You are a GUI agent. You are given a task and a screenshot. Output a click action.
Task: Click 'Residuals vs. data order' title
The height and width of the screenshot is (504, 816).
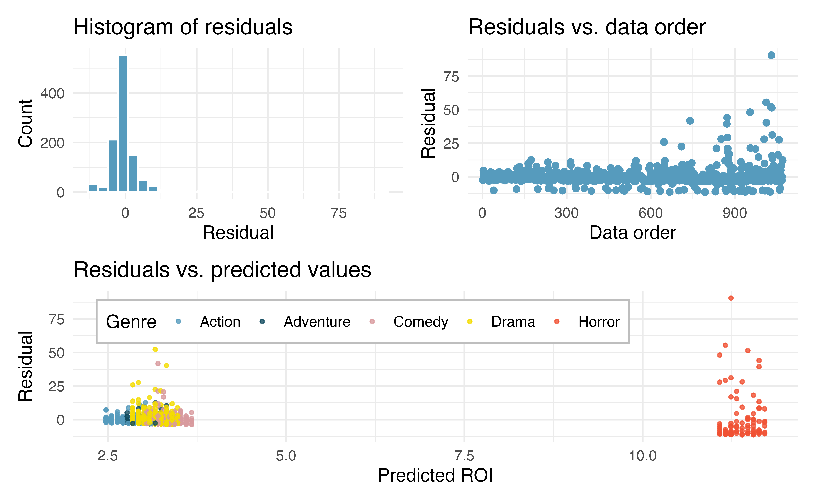(587, 27)
